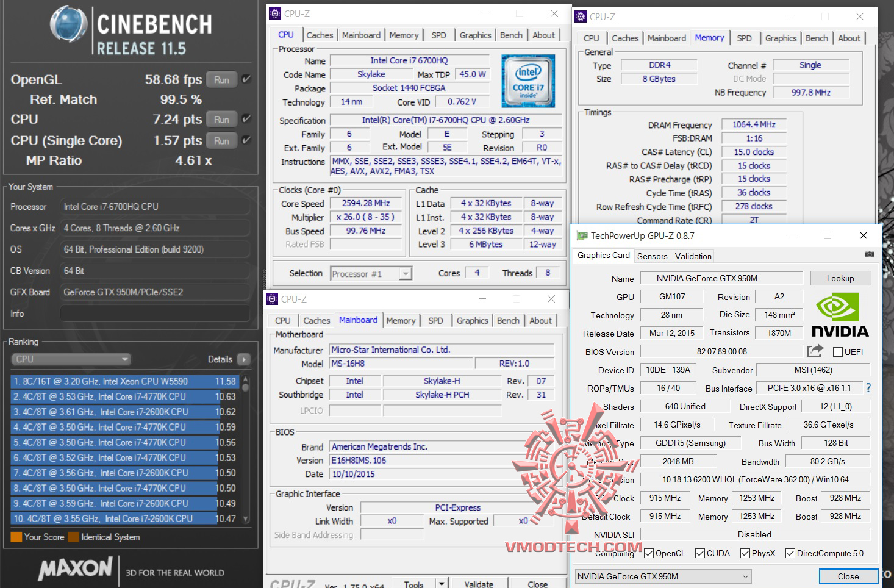
Task: Select ranking row 10 '4C/8T @ 3.55 GHz'
Action: (125, 518)
